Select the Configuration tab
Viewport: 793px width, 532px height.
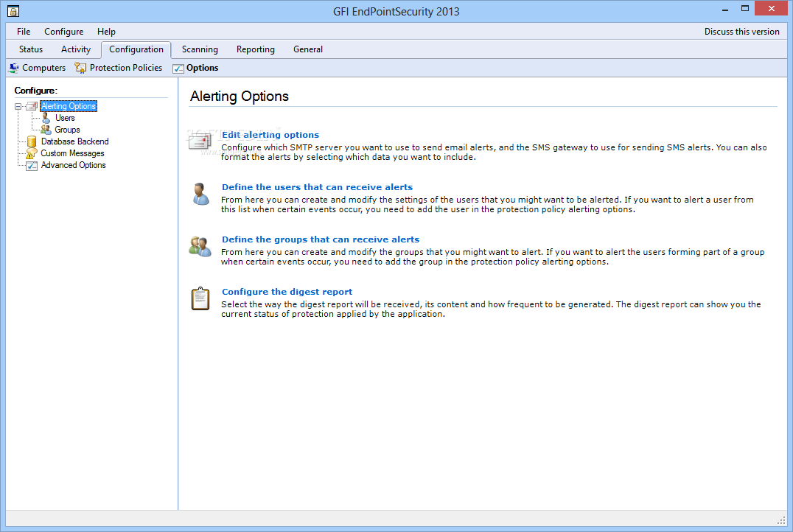[x=136, y=49]
